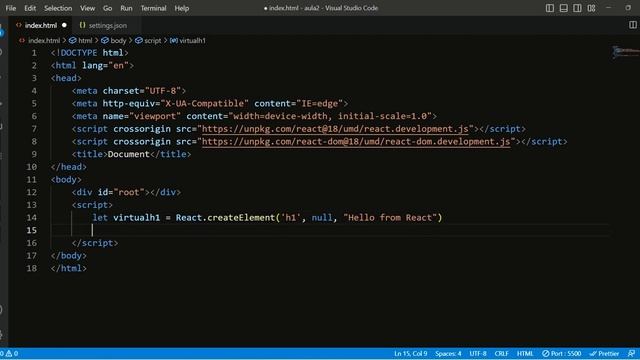Click the <!DOCTYPE html> text
The image size is (640, 360).
click(90, 53)
